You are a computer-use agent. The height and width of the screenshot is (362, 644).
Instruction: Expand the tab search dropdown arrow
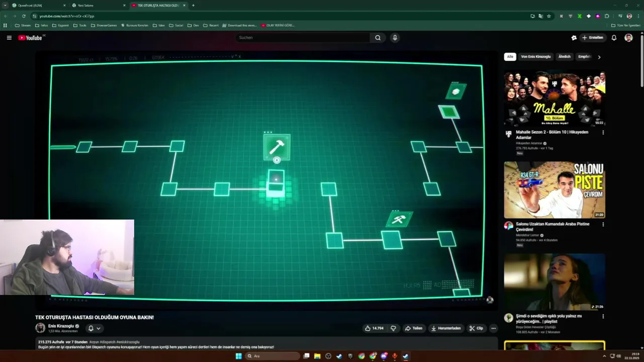tap(5, 6)
